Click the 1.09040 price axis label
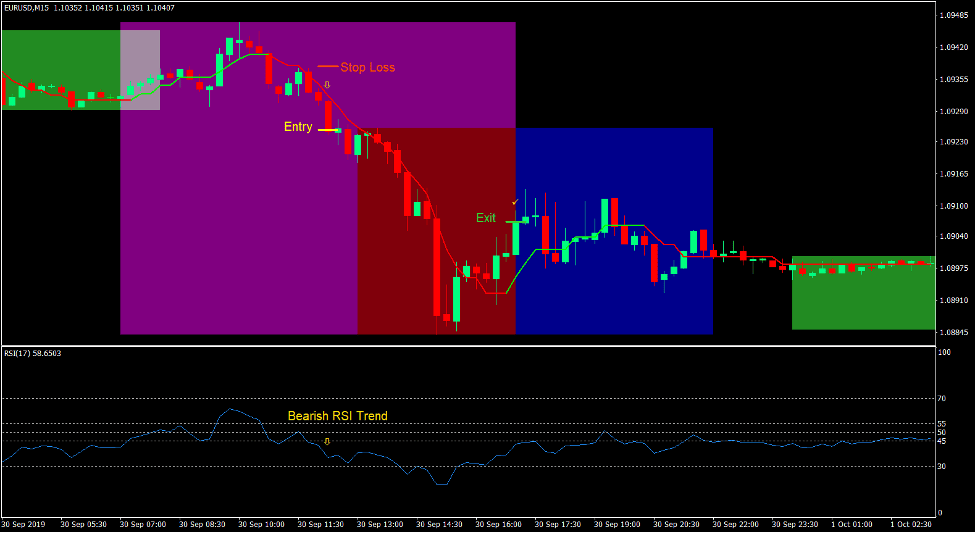The height and width of the screenshot is (533, 977). 953,236
